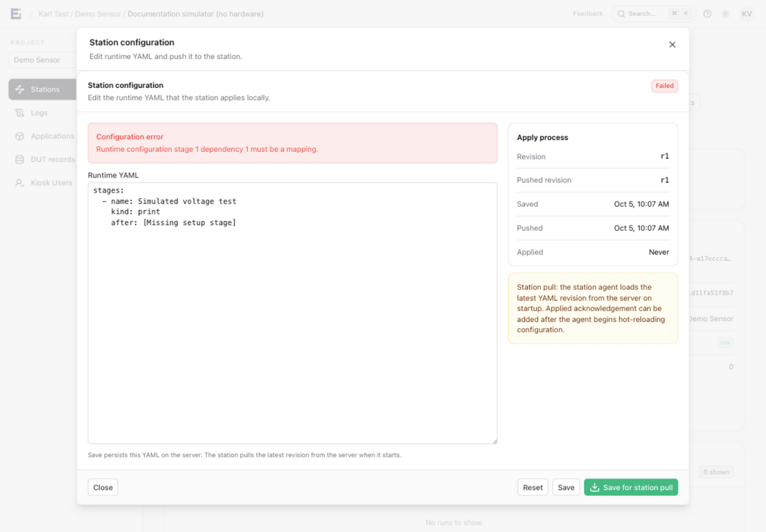Image resolution: width=766 pixels, height=532 pixels.
Task: Click the Close button
Action: tap(103, 487)
